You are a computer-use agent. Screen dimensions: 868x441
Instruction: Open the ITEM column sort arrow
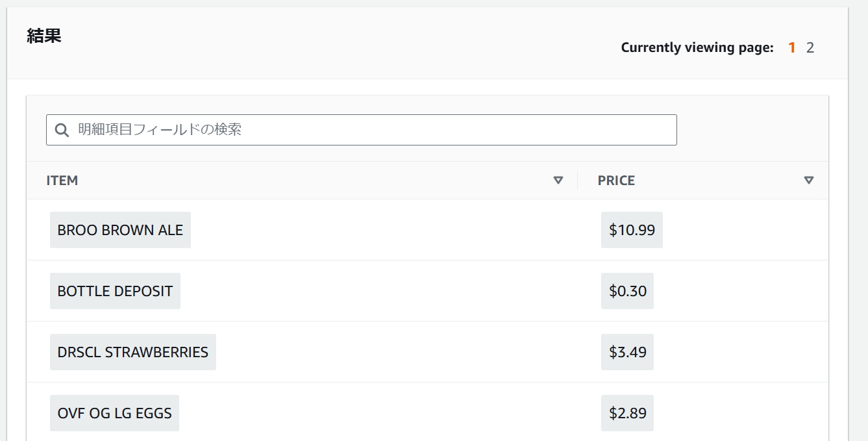[x=558, y=181]
